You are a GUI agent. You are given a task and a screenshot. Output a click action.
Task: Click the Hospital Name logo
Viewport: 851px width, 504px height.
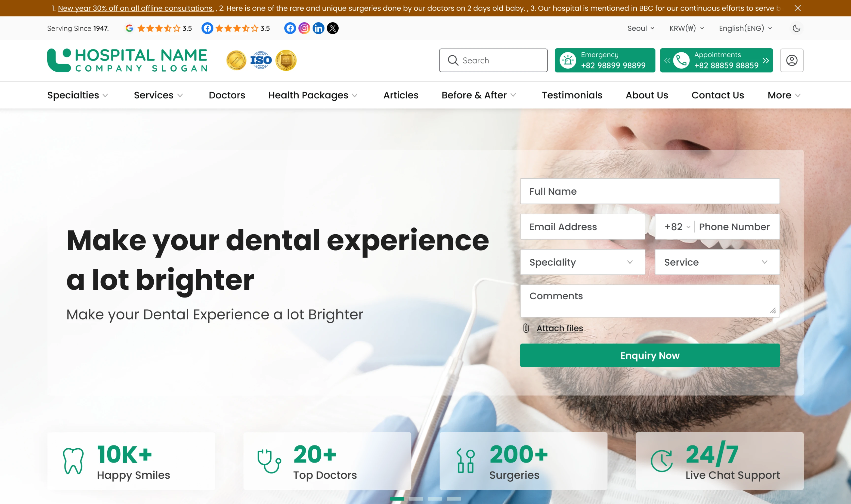pos(127,60)
